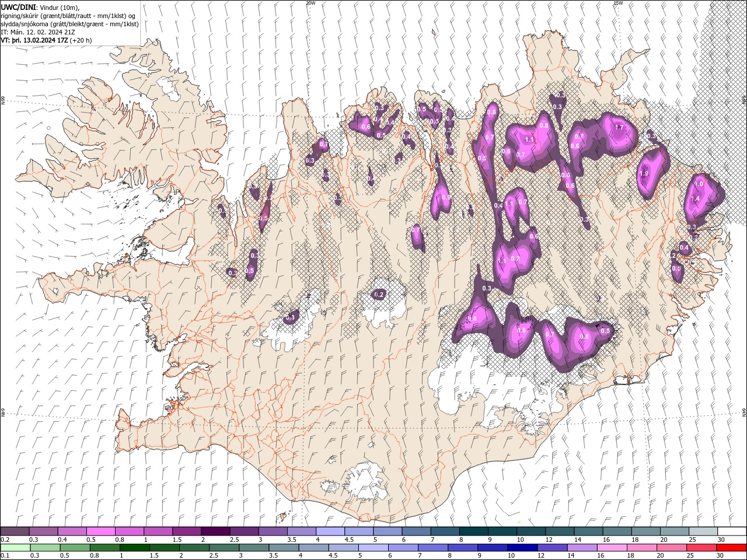
Task: Pick the deep blue rain swatch labeled 10
Action: pyautogui.click(x=523, y=548)
